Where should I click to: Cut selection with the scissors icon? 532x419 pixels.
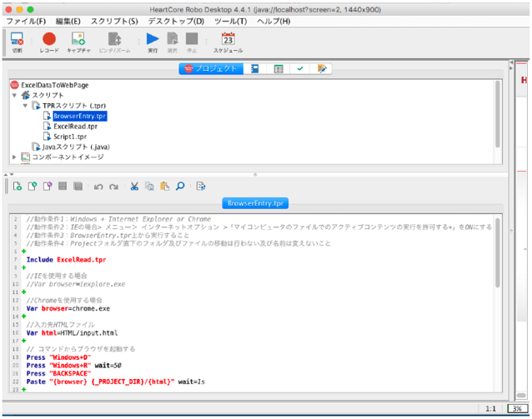134,186
